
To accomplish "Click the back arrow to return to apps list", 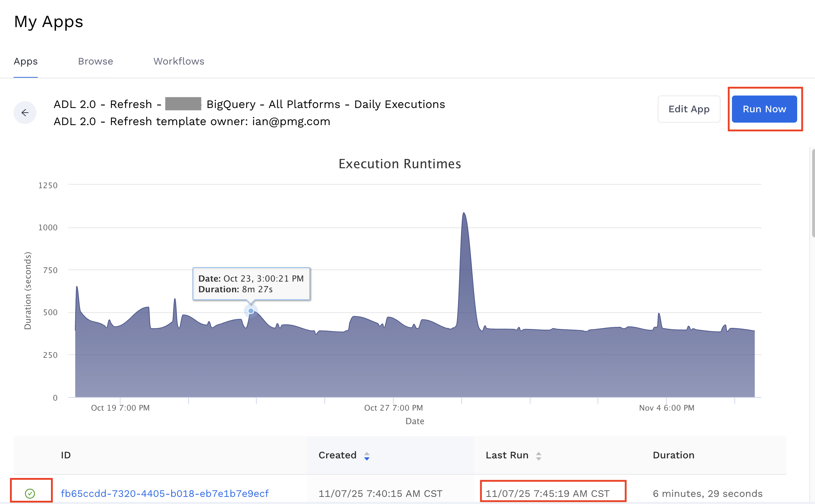I will 25,112.
